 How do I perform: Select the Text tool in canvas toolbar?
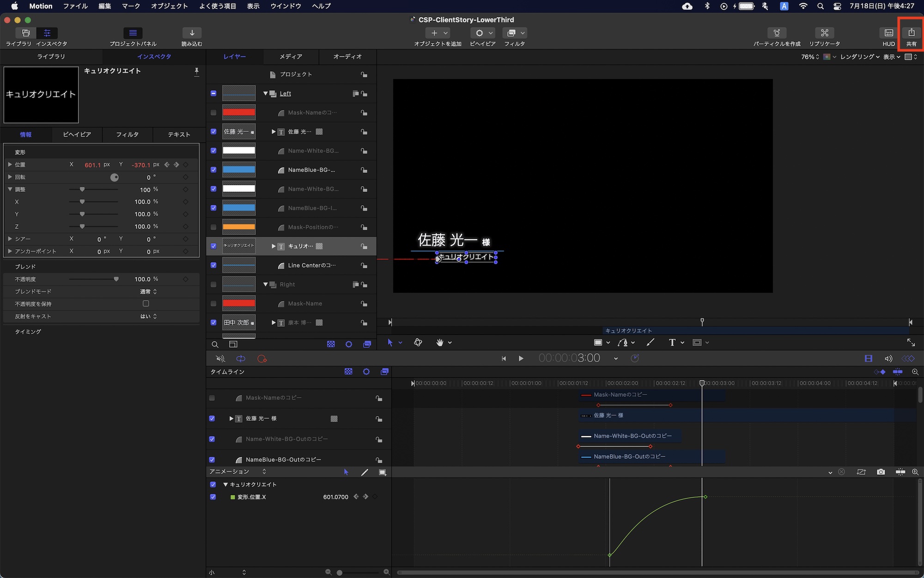click(672, 343)
